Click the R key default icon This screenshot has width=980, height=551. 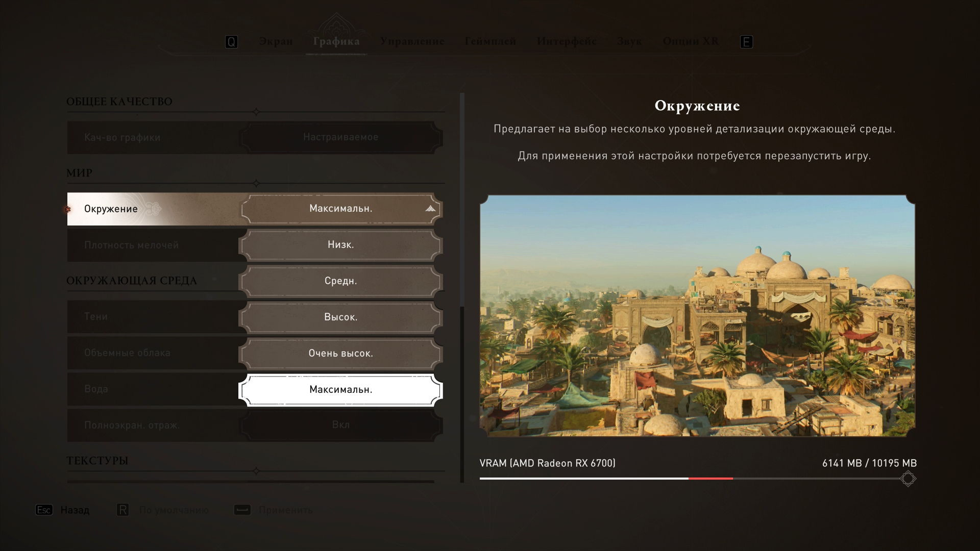[x=122, y=510]
